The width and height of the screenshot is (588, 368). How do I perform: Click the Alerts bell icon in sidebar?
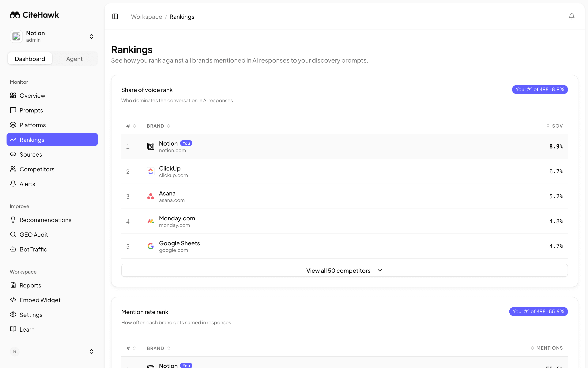tap(13, 184)
